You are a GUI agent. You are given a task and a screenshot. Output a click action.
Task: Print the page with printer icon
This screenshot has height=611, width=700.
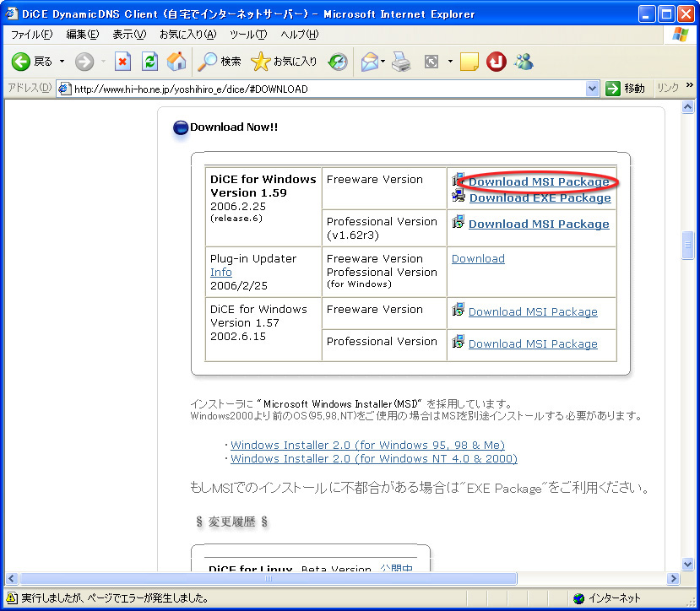401,62
